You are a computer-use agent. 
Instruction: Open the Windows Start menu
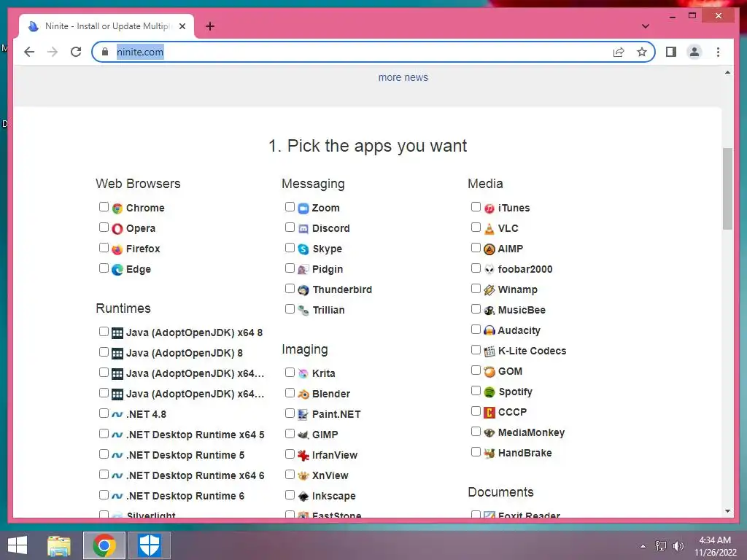click(x=18, y=545)
